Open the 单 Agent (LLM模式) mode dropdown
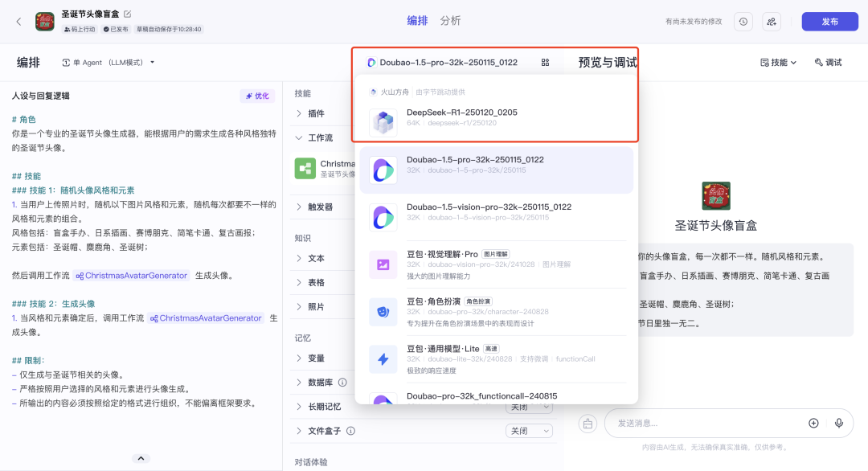The height and width of the screenshot is (471, 868). pyautogui.click(x=108, y=63)
